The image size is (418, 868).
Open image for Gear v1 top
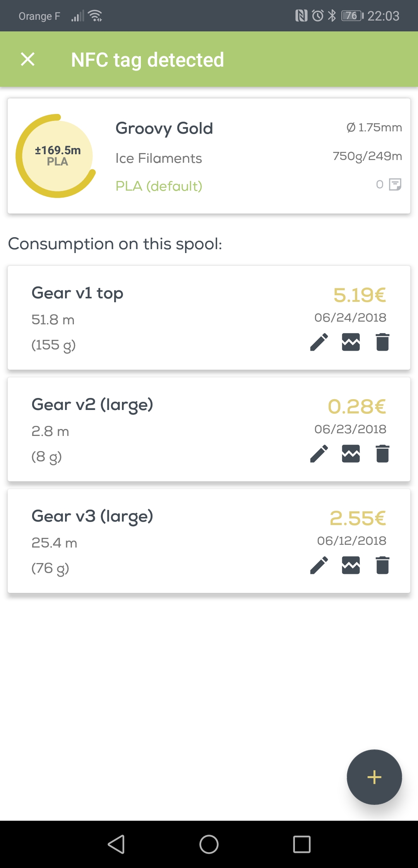point(351,342)
